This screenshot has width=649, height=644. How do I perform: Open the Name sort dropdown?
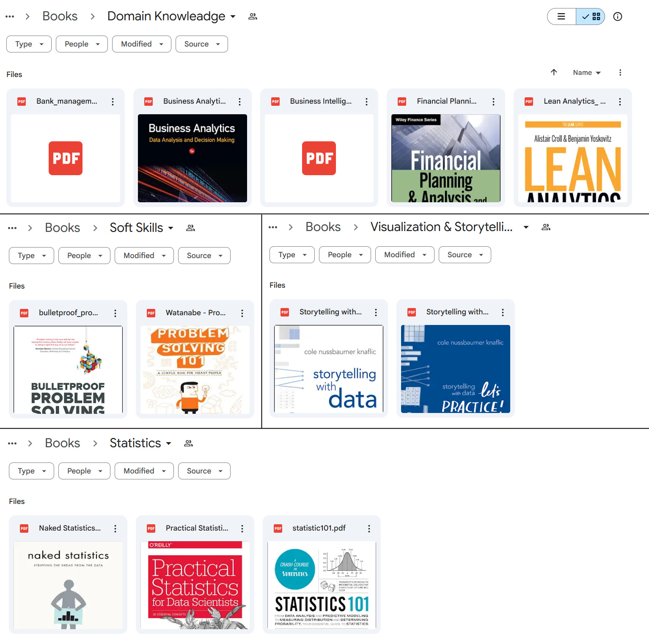(x=587, y=72)
